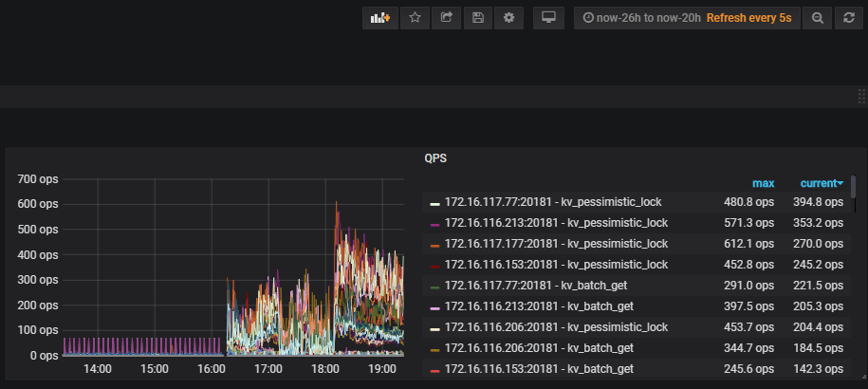Sort legend by max column
The width and height of the screenshot is (868, 389).
(763, 183)
